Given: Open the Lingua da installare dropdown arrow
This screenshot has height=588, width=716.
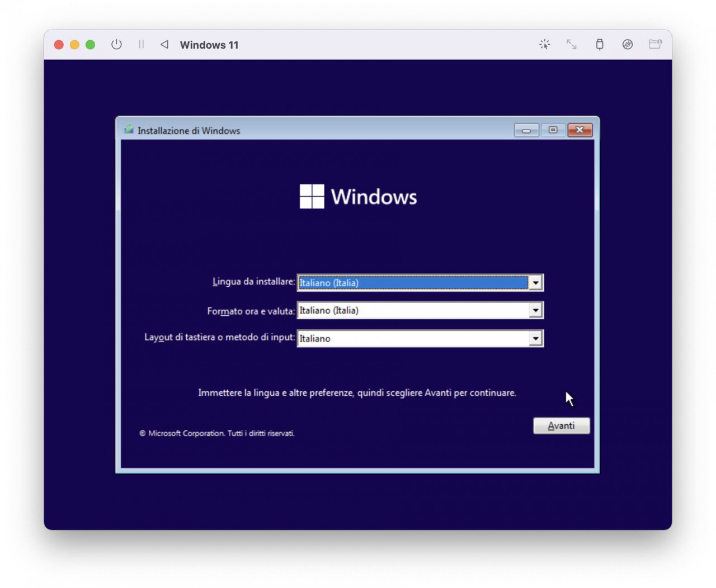Looking at the screenshot, I should pyautogui.click(x=535, y=283).
